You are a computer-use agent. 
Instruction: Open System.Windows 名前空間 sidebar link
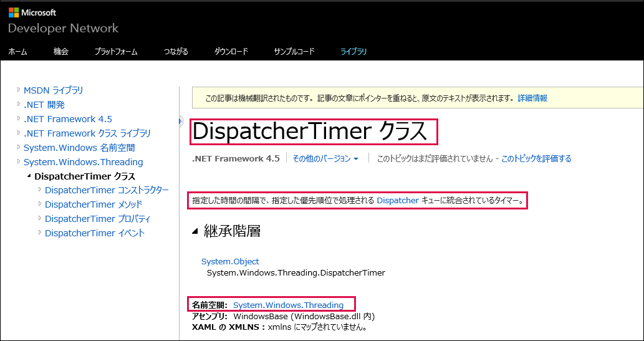pyautogui.click(x=79, y=148)
